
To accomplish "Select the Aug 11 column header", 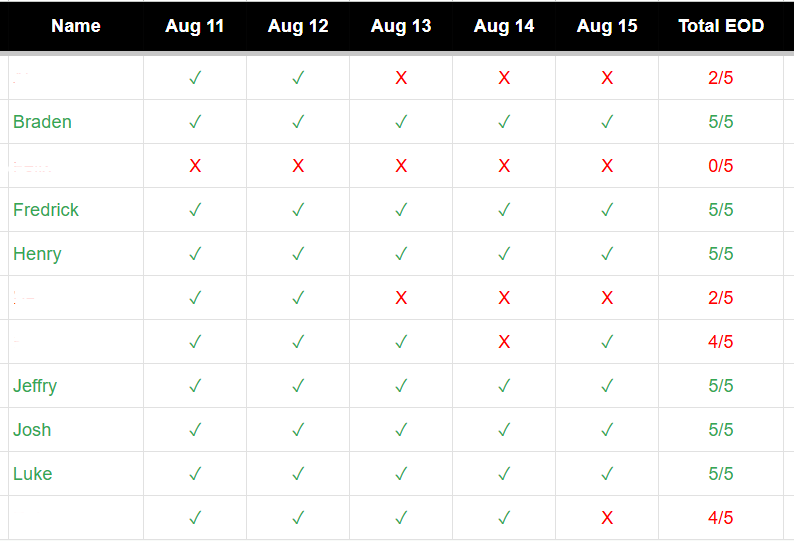I will pos(195,26).
